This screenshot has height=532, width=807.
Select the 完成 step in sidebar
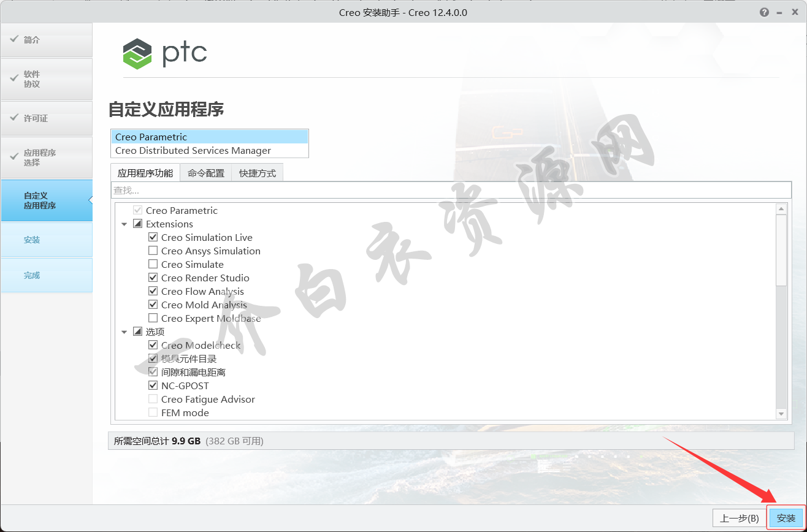click(x=47, y=275)
